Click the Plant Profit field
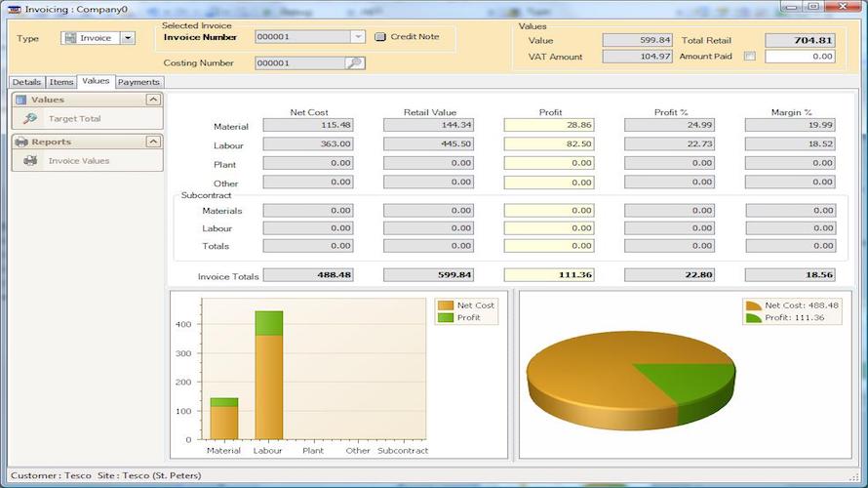Screen dimensions: 868x488 [x=549, y=163]
